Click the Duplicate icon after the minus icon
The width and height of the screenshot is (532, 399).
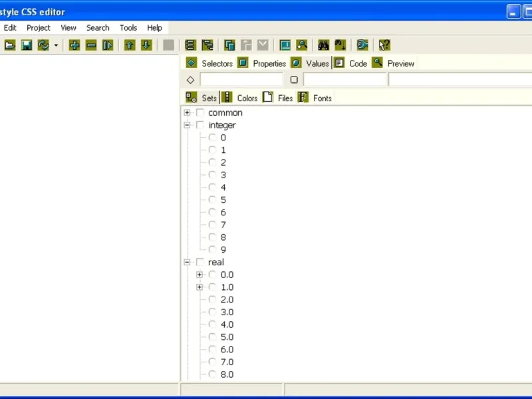pyautogui.click(x=108, y=45)
